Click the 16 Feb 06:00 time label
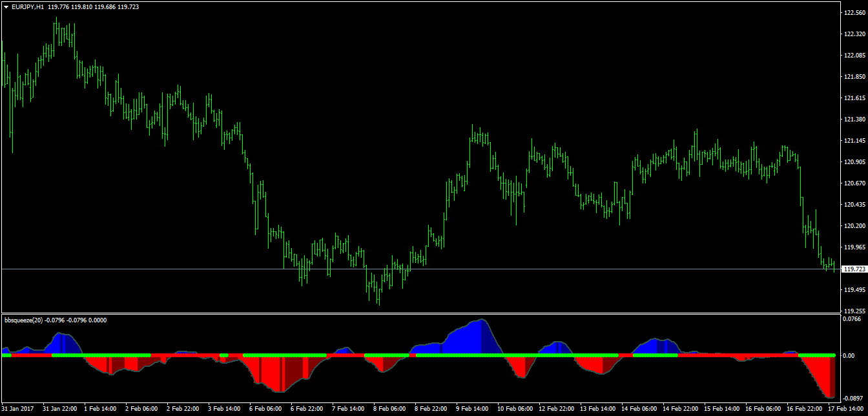 click(x=763, y=410)
